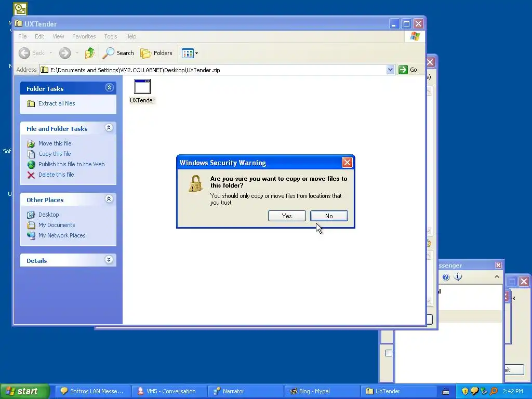Collapse the Other Places panel
Screen dimensions: 532x399
[109, 199]
